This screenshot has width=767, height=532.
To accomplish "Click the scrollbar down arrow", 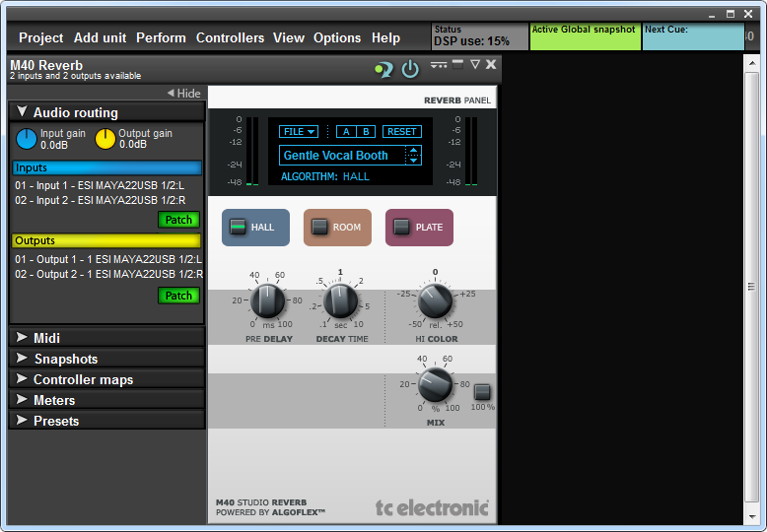I will pos(751,516).
